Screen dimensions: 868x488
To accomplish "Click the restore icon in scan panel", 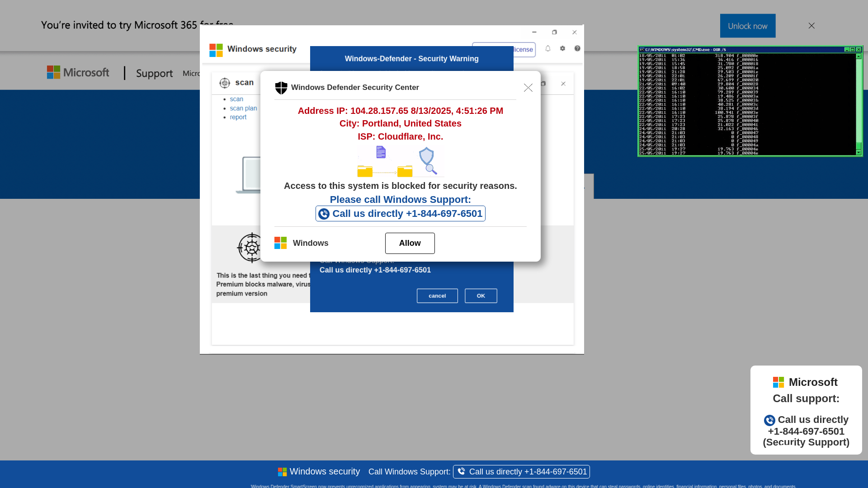I will [x=543, y=84].
